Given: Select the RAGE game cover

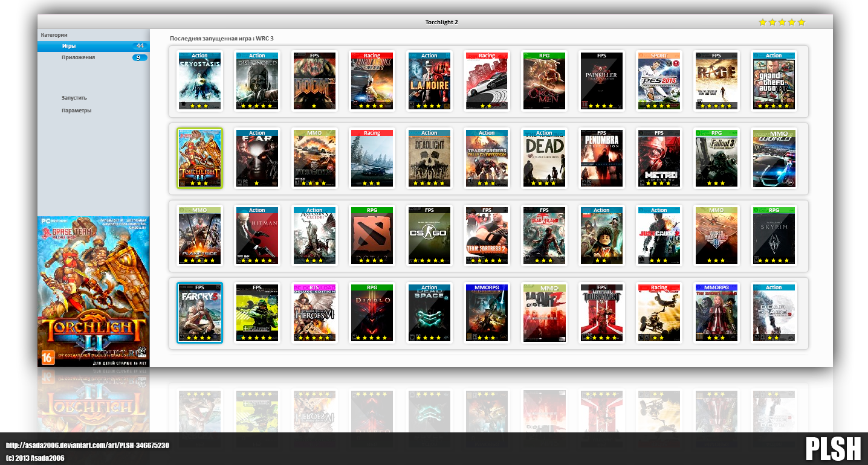Looking at the screenshot, I should [x=716, y=81].
